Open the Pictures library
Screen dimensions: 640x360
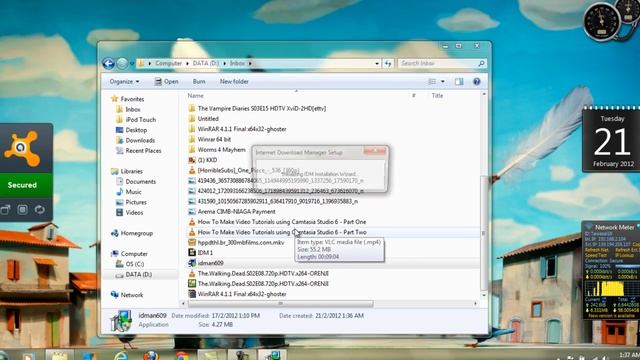(x=136, y=202)
